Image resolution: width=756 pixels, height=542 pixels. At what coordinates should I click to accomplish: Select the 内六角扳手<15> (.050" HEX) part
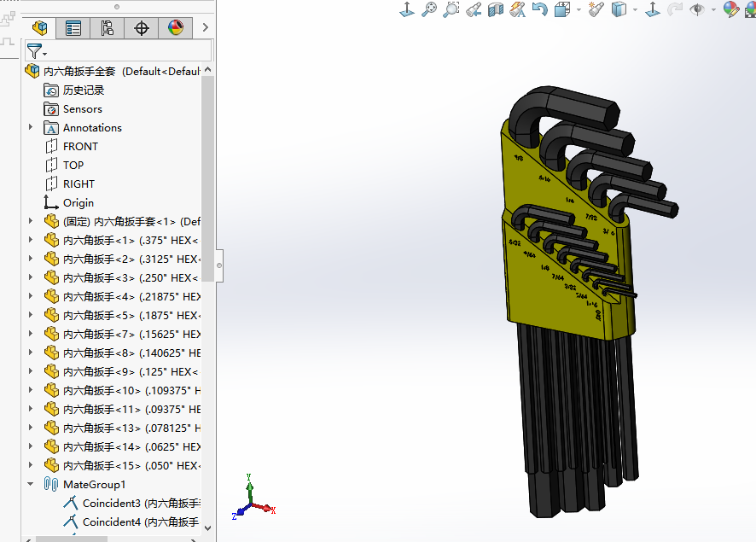(131, 466)
